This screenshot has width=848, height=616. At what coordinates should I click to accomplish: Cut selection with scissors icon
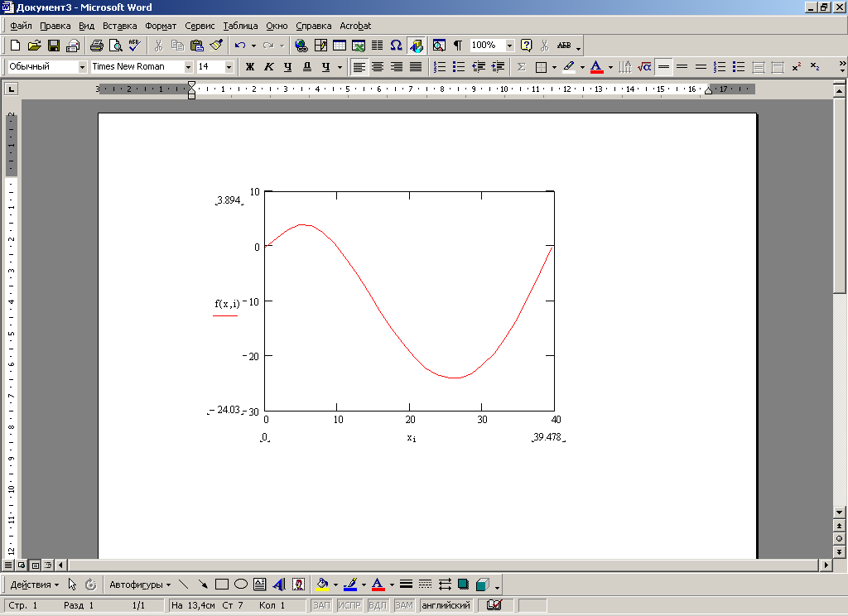[158, 46]
